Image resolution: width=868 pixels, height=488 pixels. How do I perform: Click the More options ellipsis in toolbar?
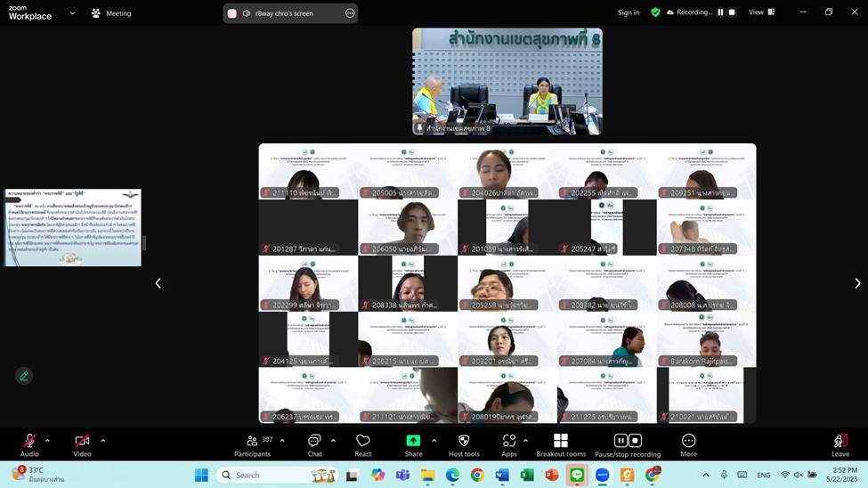[688, 443]
